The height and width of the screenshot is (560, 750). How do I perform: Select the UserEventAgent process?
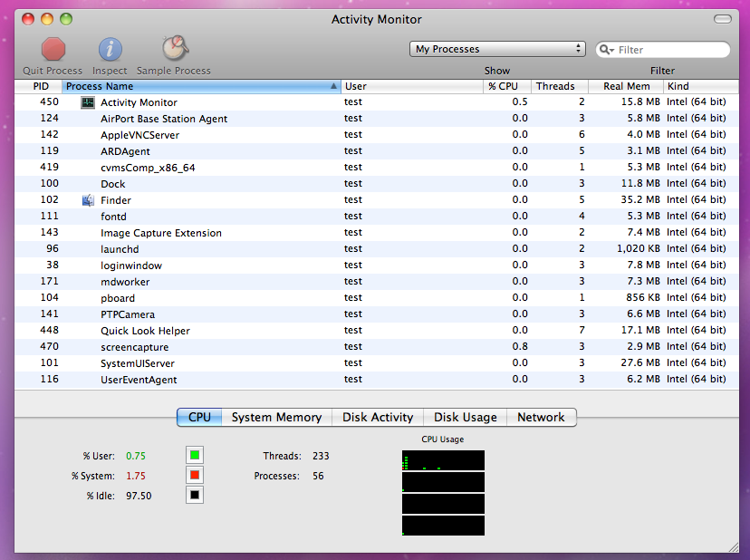coord(377,379)
